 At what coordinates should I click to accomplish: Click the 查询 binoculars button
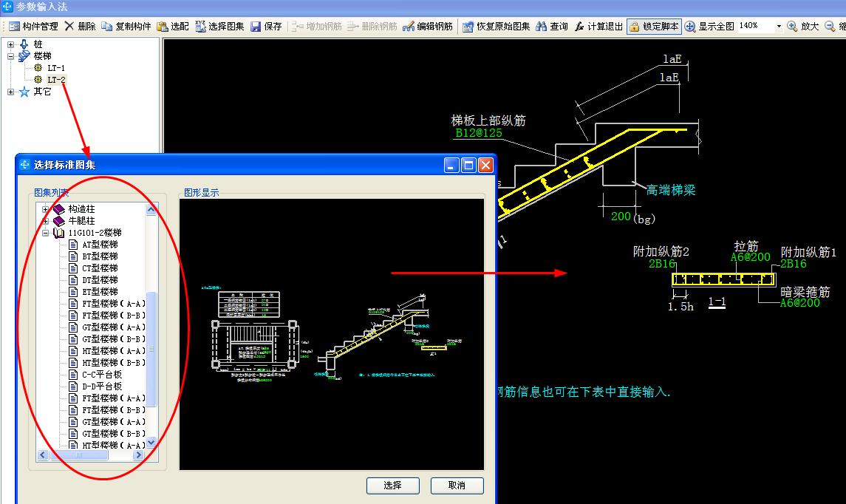click(x=552, y=26)
